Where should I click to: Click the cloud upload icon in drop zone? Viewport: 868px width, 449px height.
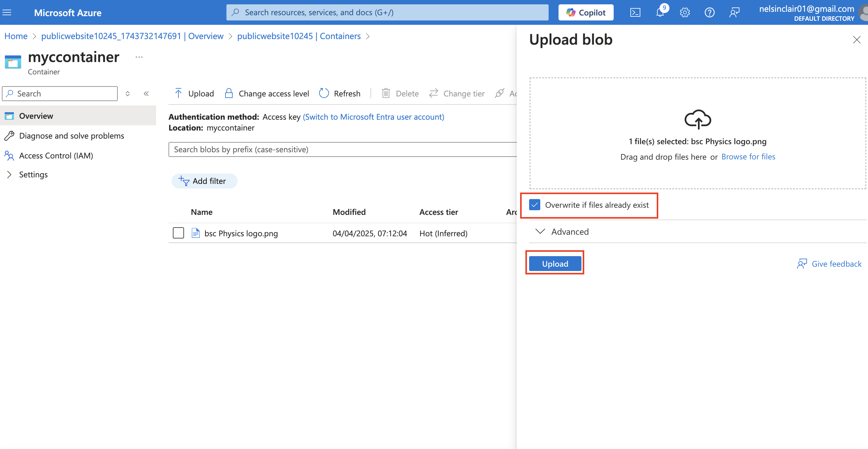[x=698, y=119]
